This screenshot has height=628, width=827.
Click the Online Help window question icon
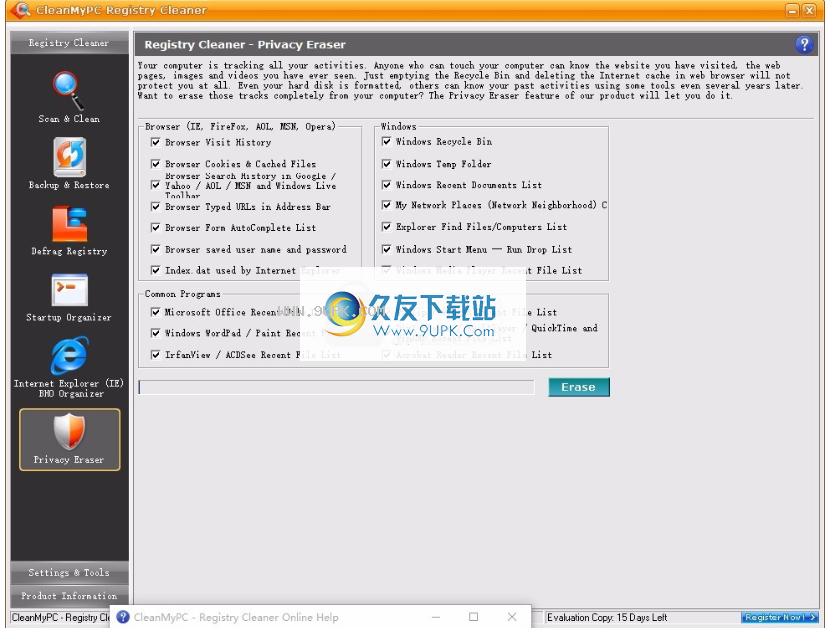[x=123, y=617]
